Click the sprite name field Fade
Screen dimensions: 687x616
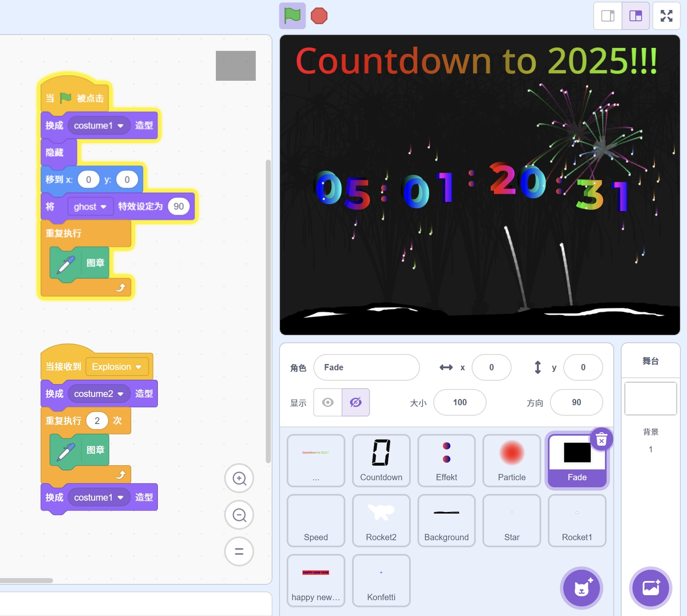pyautogui.click(x=366, y=367)
